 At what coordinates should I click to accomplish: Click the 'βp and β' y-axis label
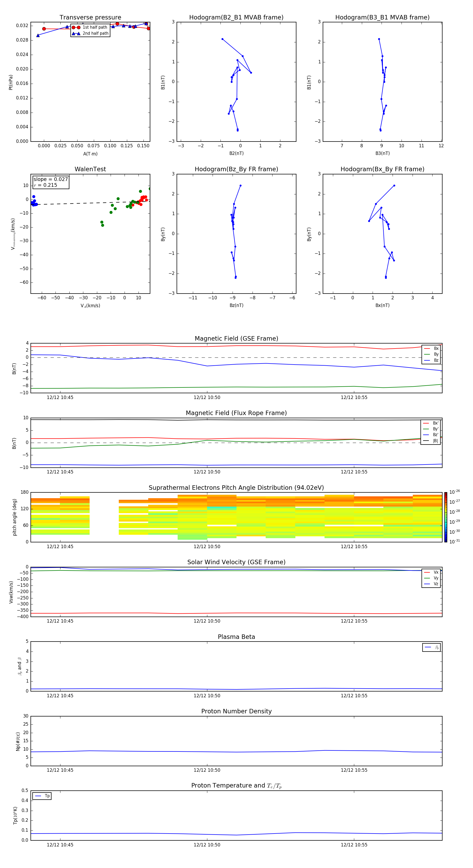pos(19,667)
